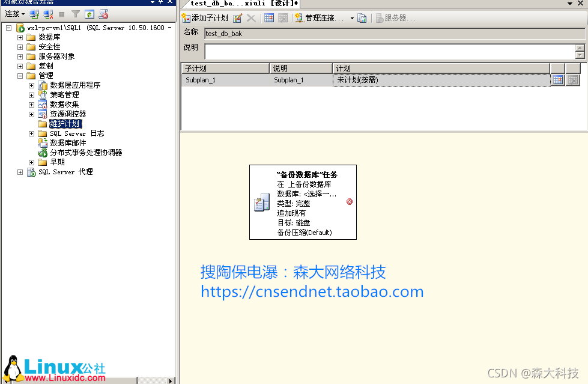Select 维护计划 tree item
The height and width of the screenshot is (384, 588).
[x=65, y=124]
